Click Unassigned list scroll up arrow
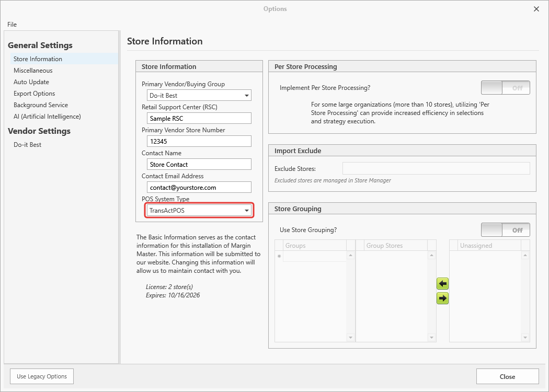Screen dimensions: 549x392 [525, 255]
